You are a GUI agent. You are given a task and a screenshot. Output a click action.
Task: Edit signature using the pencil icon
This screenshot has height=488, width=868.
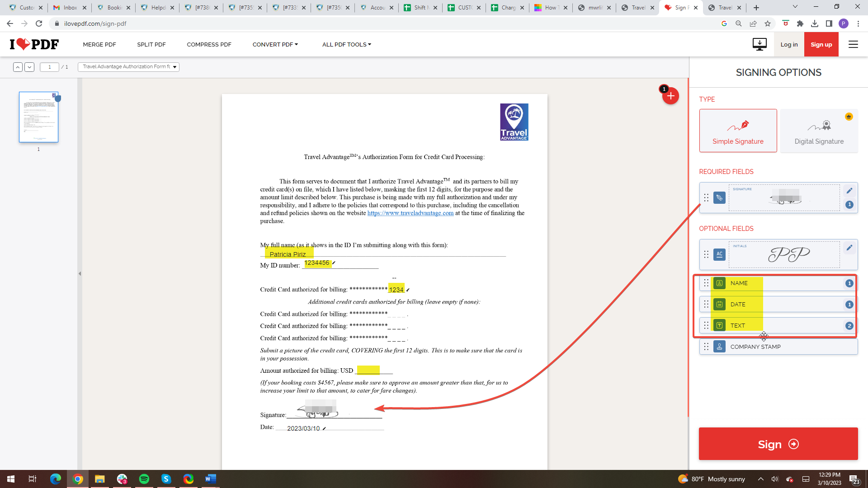(x=849, y=191)
